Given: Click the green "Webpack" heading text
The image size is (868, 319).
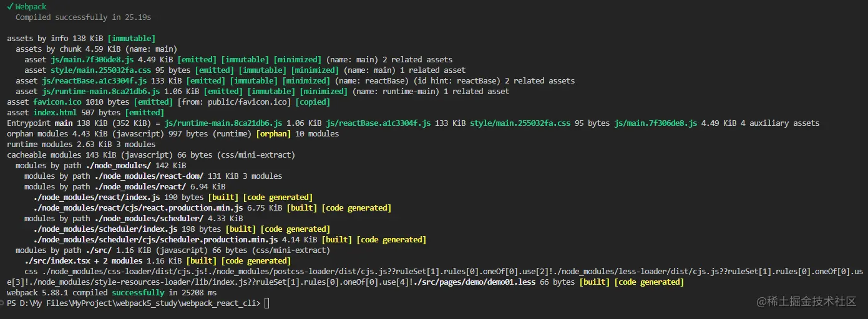Looking at the screenshot, I should [x=31, y=6].
